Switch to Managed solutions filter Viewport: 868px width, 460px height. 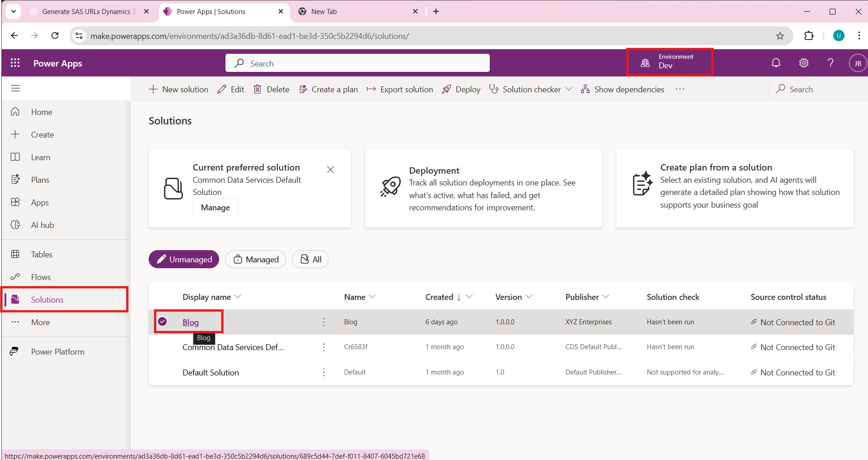[256, 259]
